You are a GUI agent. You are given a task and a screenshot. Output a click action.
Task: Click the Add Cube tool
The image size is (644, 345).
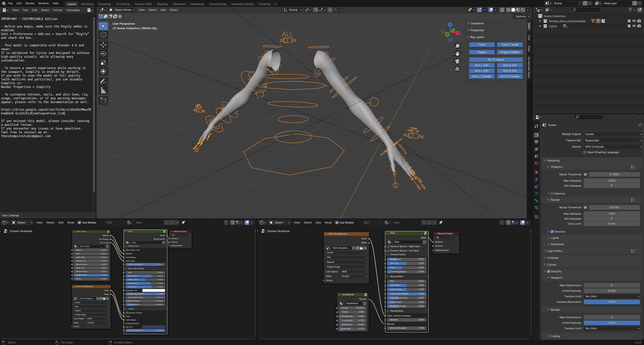coord(103,100)
